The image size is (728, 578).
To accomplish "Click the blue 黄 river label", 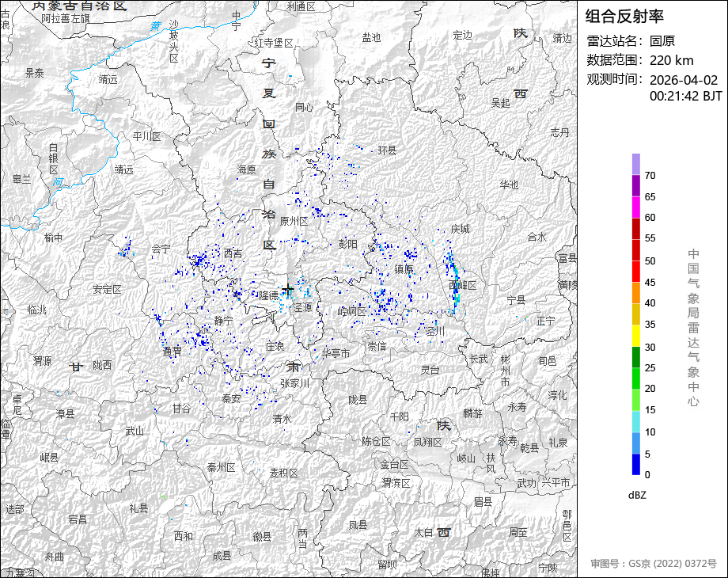I will pos(156,26).
